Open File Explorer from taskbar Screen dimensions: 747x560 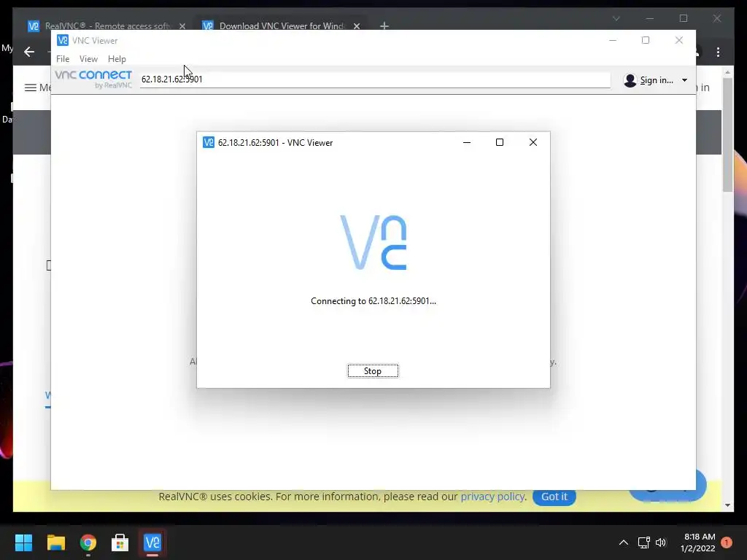[x=55, y=542]
